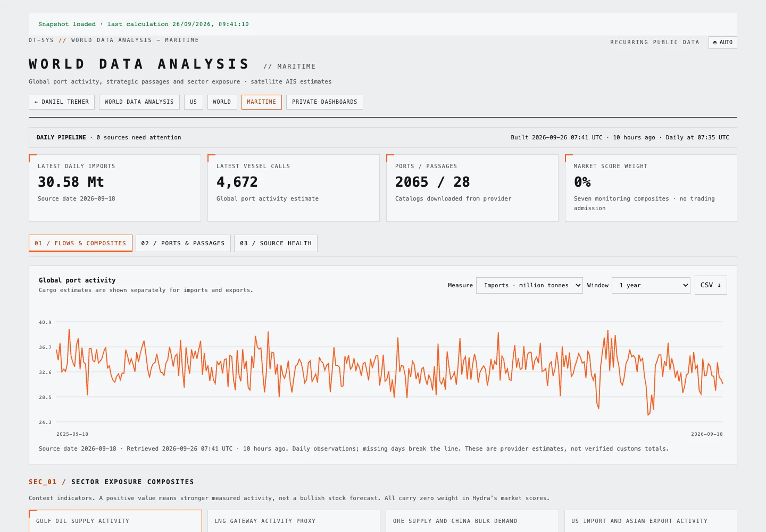Select the Gulf Oil Supply Activity card

(x=115, y=521)
